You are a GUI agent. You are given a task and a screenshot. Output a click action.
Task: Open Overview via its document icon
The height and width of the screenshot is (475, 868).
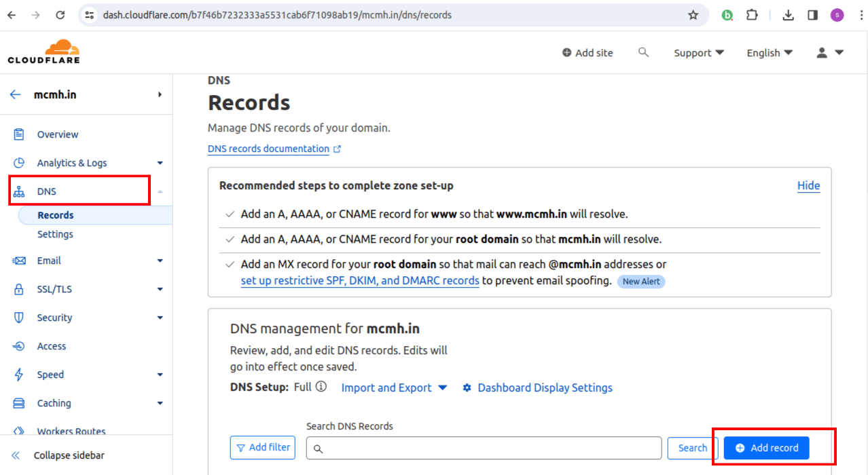pyautogui.click(x=19, y=134)
